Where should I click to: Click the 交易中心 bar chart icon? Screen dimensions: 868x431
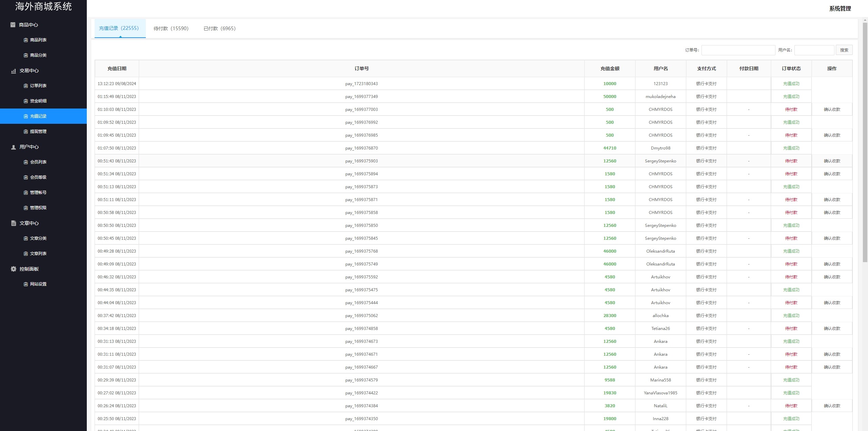point(14,71)
